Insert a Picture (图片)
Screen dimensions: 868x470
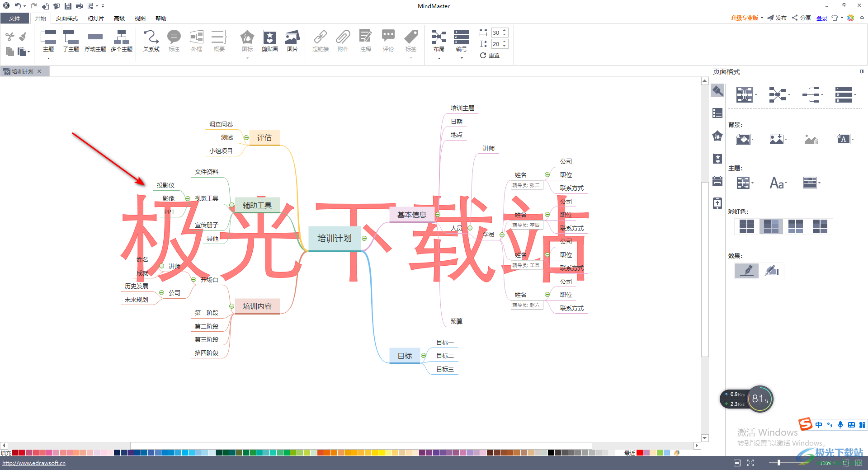click(x=292, y=41)
